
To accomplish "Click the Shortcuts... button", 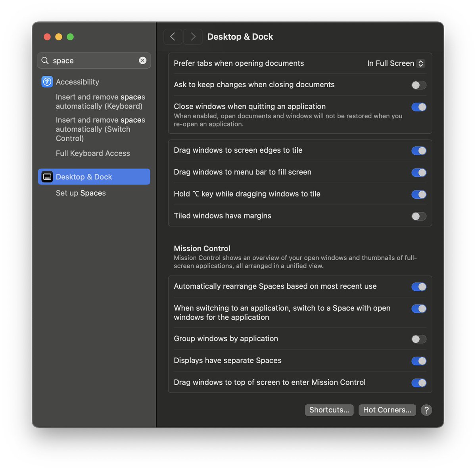I will click(329, 410).
